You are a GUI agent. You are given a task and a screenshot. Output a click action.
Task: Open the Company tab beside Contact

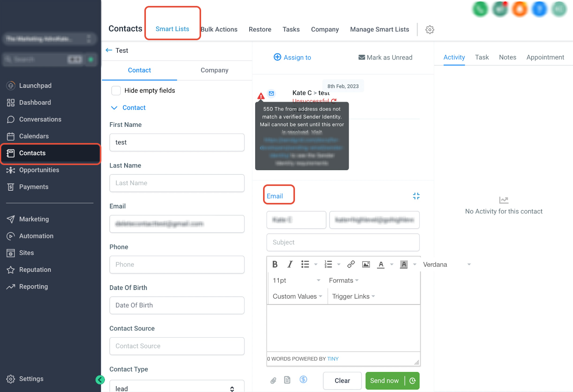215,70
